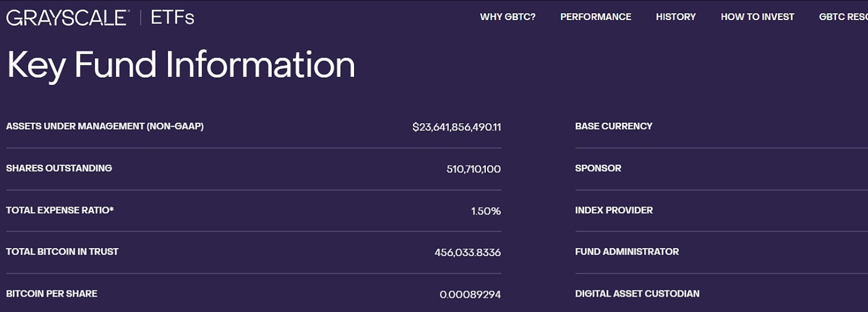The height and width of the screenshot is (312, 868).
Task: Open the GBTC Resources nav item
Action: tap(843, 17)
